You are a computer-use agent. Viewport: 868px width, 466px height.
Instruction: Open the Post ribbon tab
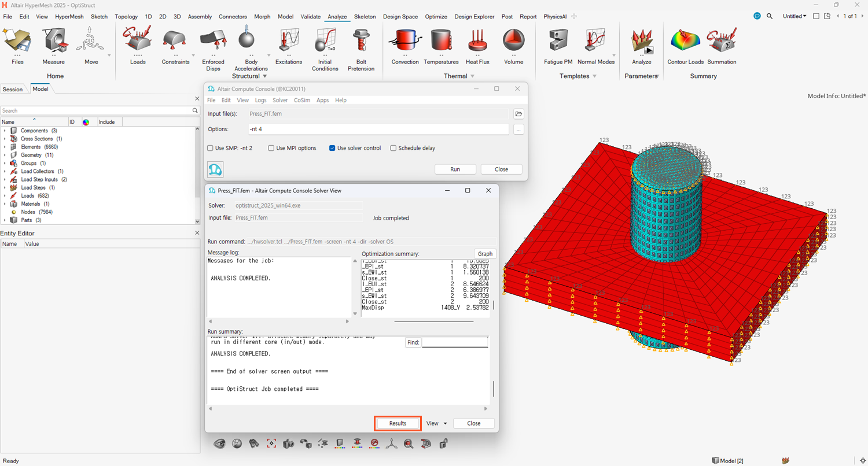click(x=507, y=17)
